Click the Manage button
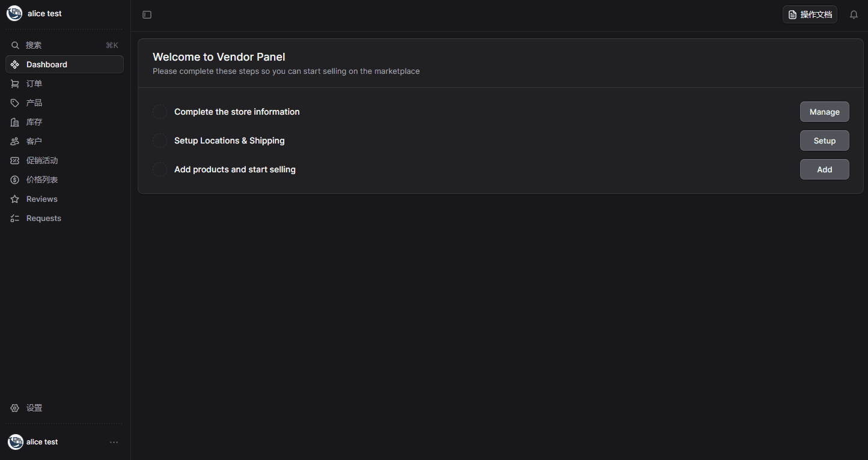This screenshot has width=868, height=460. (824, 112)
